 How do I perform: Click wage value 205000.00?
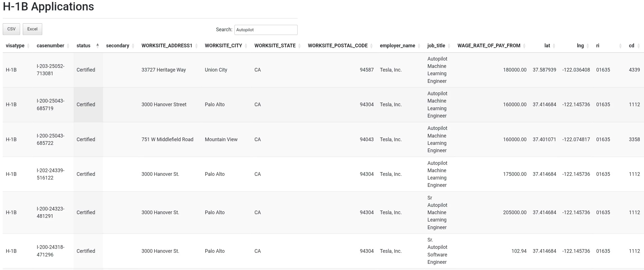pyautogui.click(x=515, y=213)
